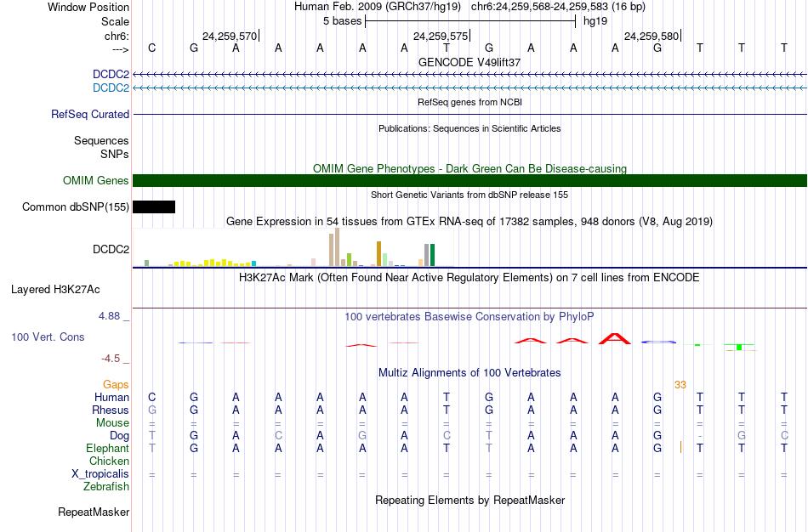The image size is (808, 532).
Task: Click the Chicken alignment row label
Action: (x=109, y=461)
